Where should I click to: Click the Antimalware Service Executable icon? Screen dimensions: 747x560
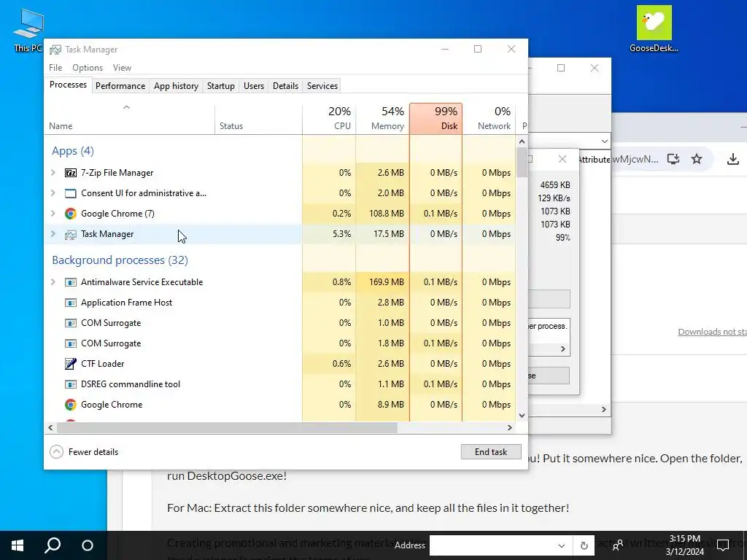[71, 282]
